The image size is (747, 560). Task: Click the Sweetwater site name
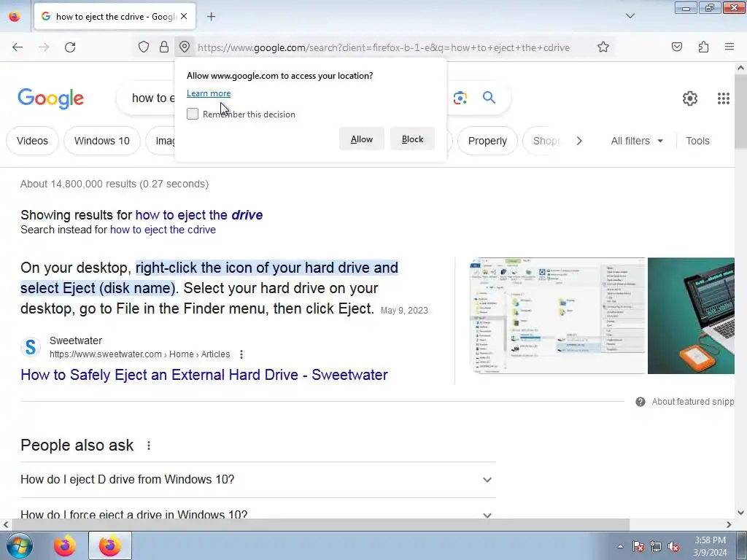pyautogui.click(x=76, y=341)
